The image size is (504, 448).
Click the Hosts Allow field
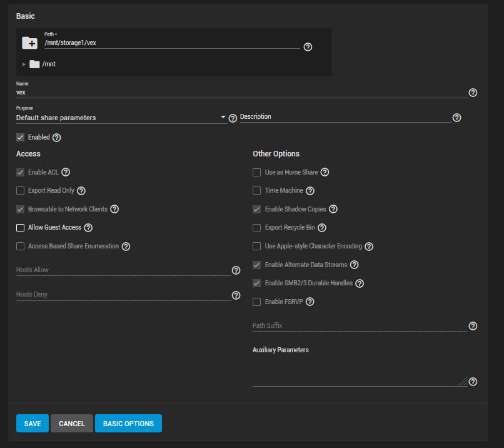123,270
